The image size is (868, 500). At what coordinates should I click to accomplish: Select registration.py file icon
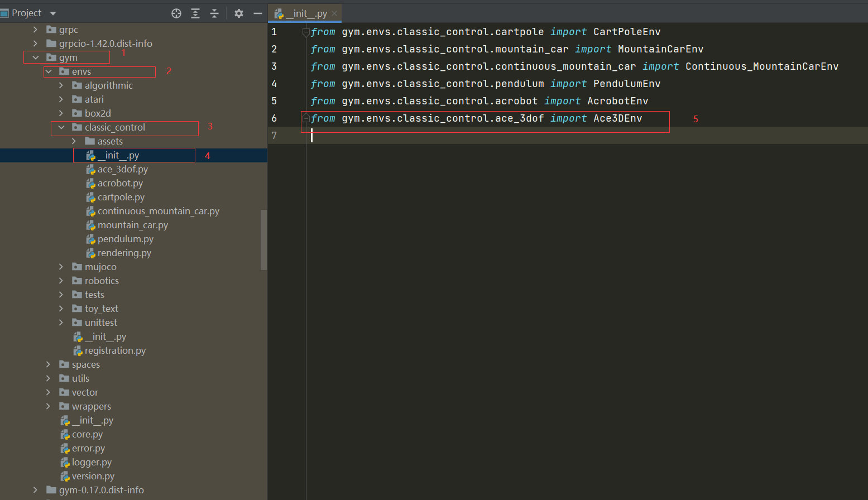point(78,350)
